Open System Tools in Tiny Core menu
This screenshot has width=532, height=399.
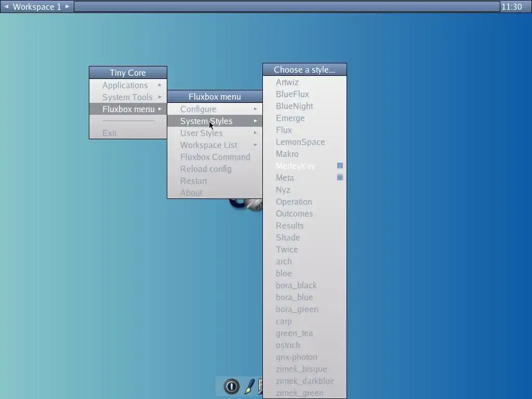click(128, 97)
